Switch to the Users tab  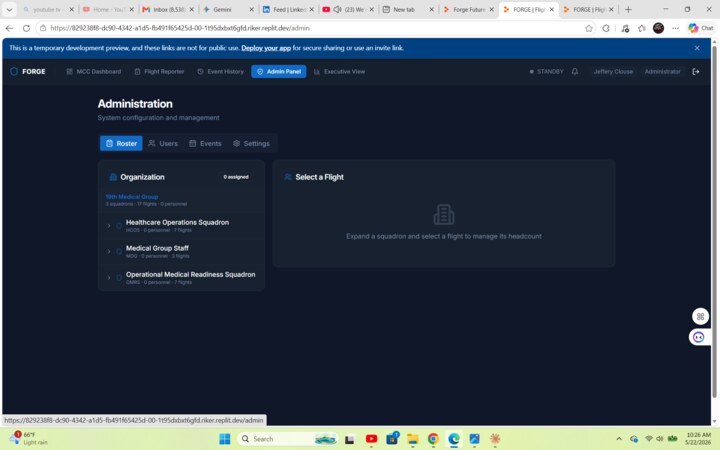[x=163, y=143]
